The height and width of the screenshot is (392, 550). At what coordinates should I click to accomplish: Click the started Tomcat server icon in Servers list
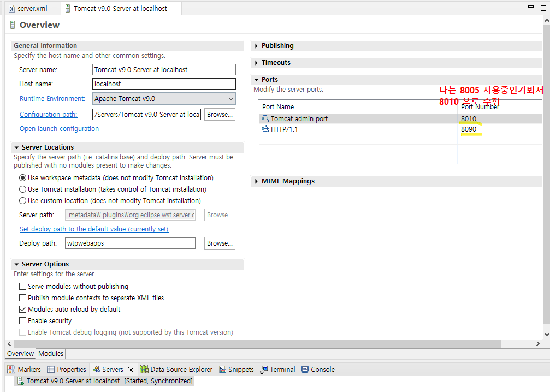tap(20, 381)
